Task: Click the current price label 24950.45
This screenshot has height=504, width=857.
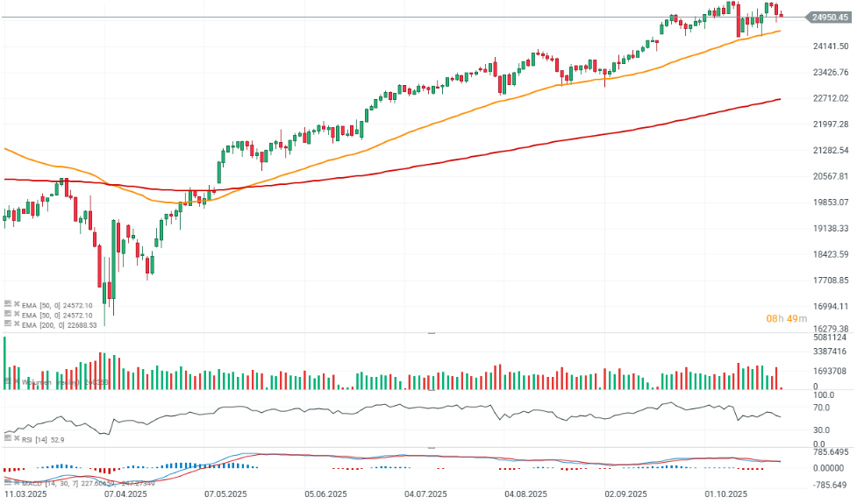Action: 829,17
